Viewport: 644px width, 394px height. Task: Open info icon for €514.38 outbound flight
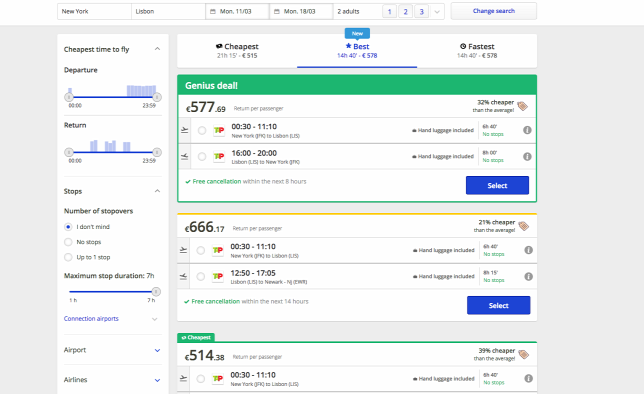tap(529, 378)
